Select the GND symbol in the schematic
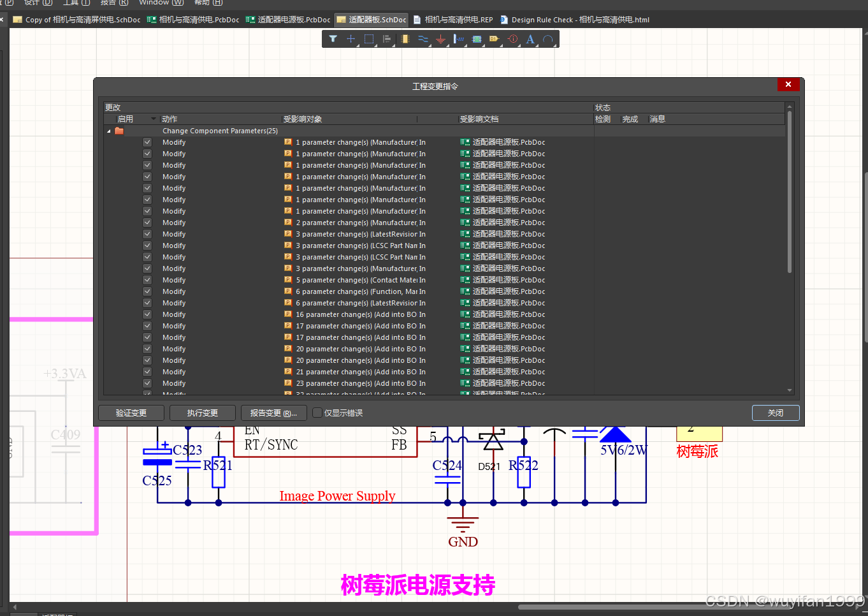The width and height of the screenshot is (868, 616). pos(463,532)
